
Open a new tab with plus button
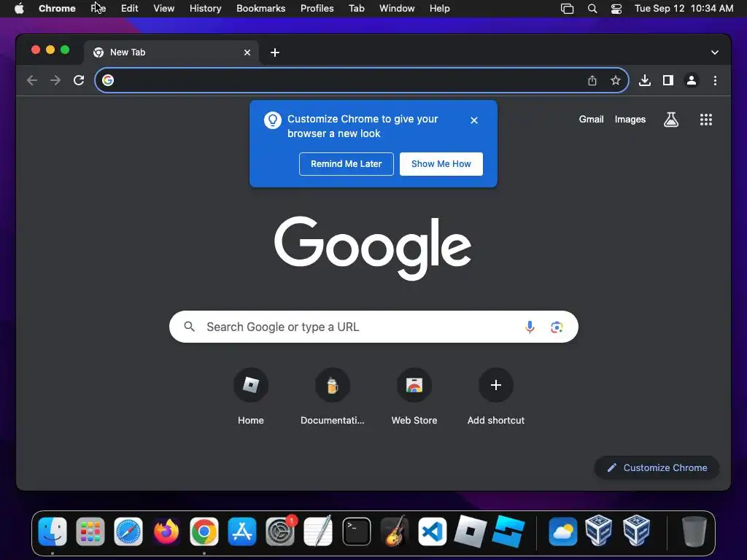275,52
